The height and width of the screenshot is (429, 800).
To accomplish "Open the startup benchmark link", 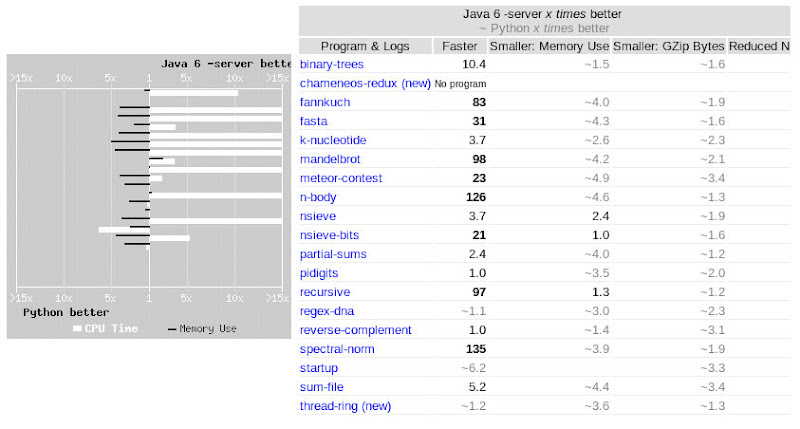I will coord(319,368).
